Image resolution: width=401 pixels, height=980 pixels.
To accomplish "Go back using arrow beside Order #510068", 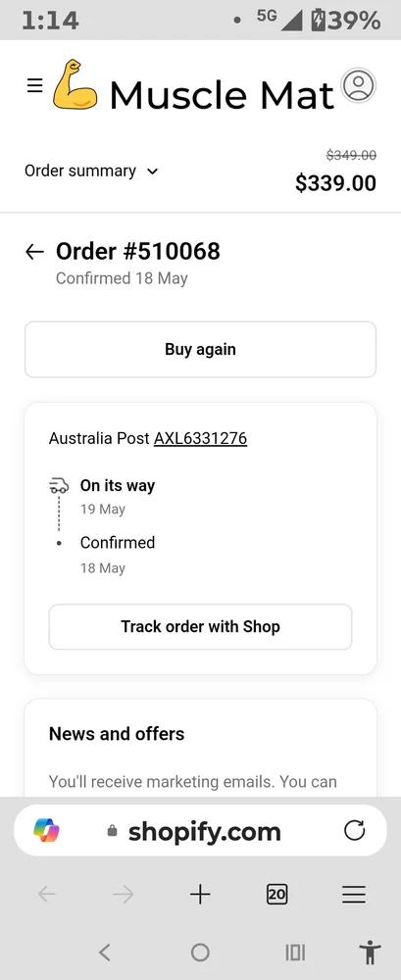I will 35,252.
